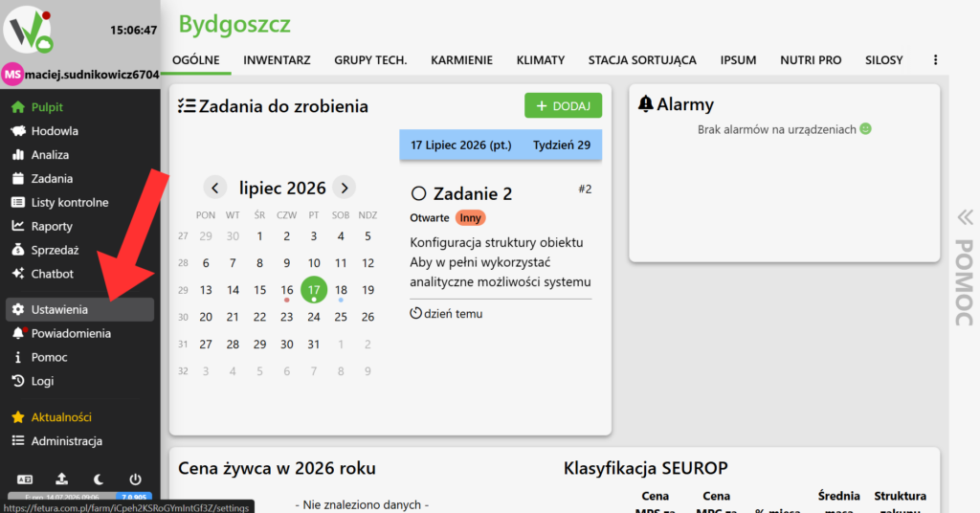This screenshot has height=513, width=980.
Task: Open Administracja via the list icon
Action: 18,440
